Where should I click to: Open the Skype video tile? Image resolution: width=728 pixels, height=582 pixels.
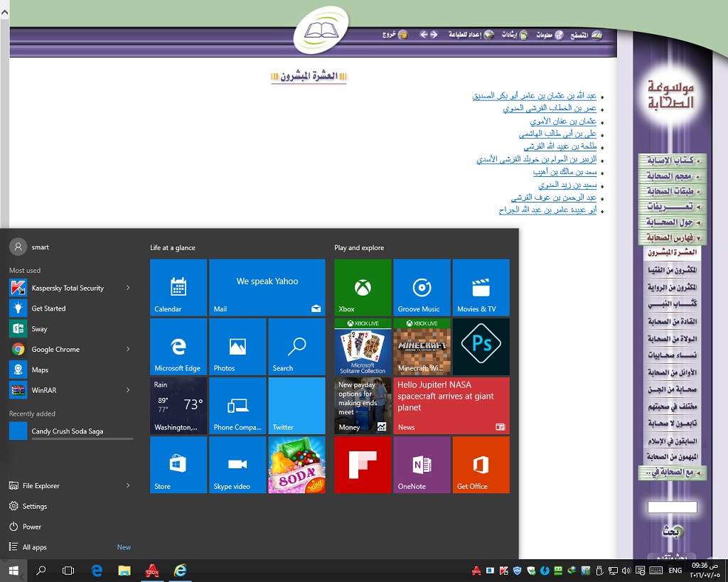tap(237, 465)
